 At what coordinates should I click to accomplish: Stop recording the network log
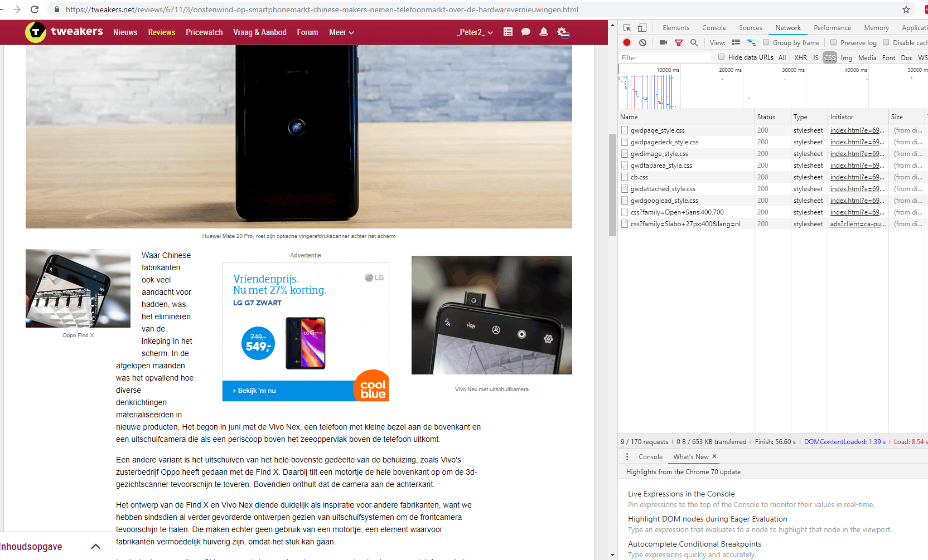(x=627, y=42)
